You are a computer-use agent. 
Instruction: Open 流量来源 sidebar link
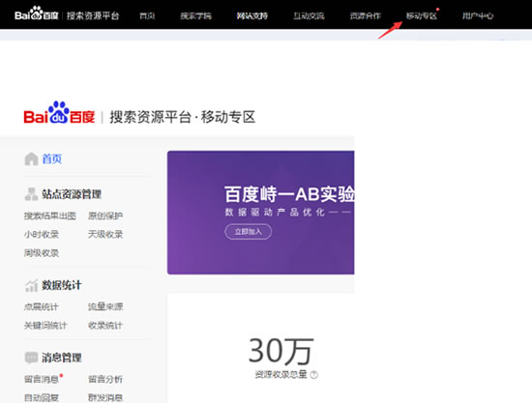point(105,306)
